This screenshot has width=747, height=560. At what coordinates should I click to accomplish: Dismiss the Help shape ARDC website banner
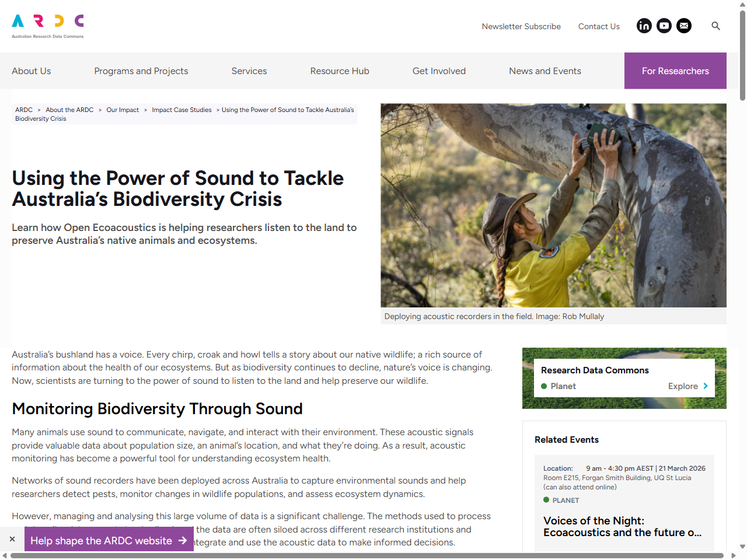pos(12,539)
